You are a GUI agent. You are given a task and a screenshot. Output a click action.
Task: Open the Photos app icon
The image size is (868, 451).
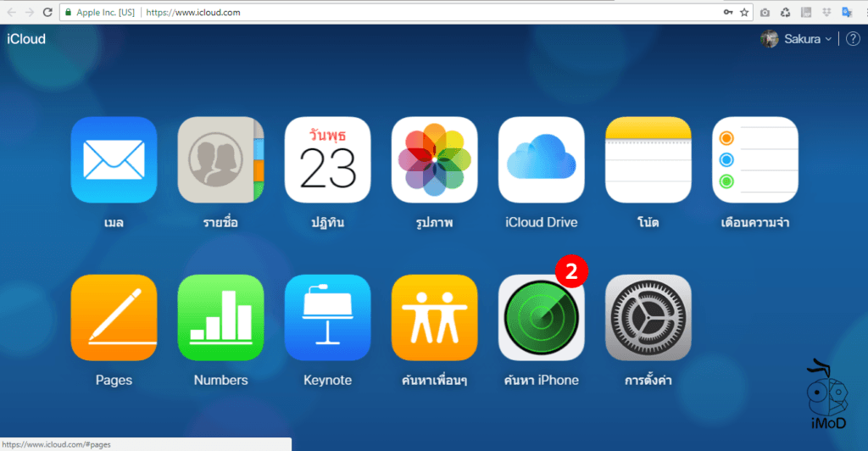tap(434, 160)
